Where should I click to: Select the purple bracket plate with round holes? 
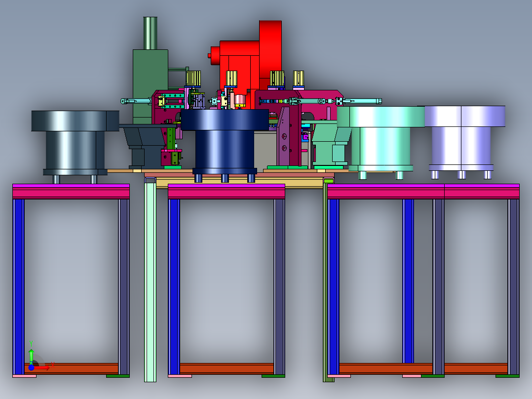[x=284, y=136]
